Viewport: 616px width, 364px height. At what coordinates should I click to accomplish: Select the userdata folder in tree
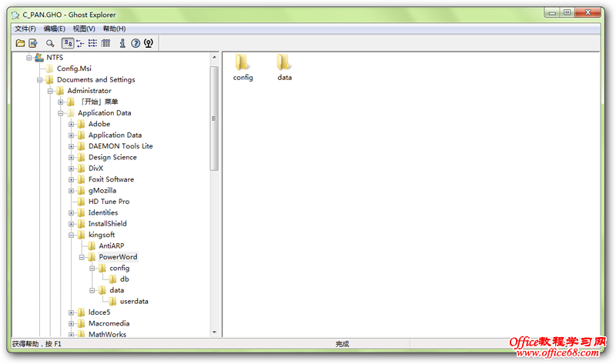pos(134,302)
